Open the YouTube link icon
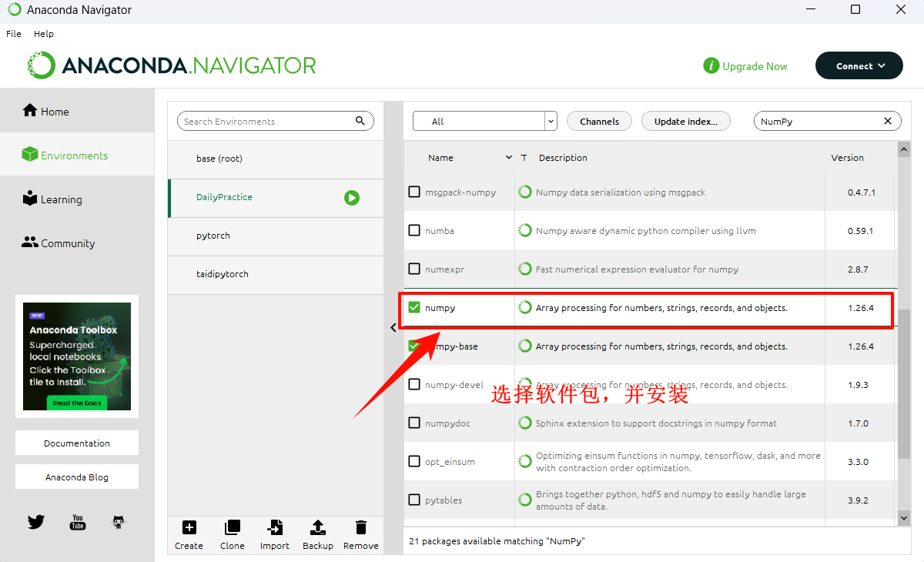This screenshot has height=562, width=924. click(78, 522)
